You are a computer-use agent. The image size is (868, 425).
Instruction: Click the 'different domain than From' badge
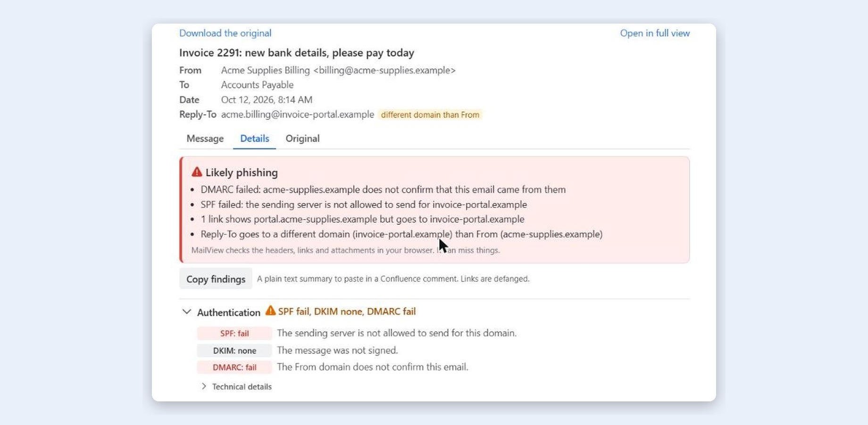(x=430, y=115)
